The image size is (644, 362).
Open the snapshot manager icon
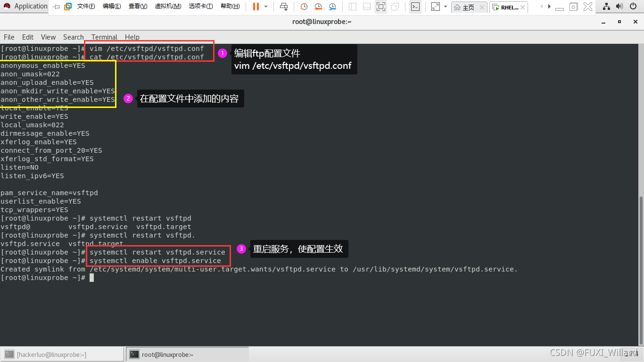pos(332,7)
